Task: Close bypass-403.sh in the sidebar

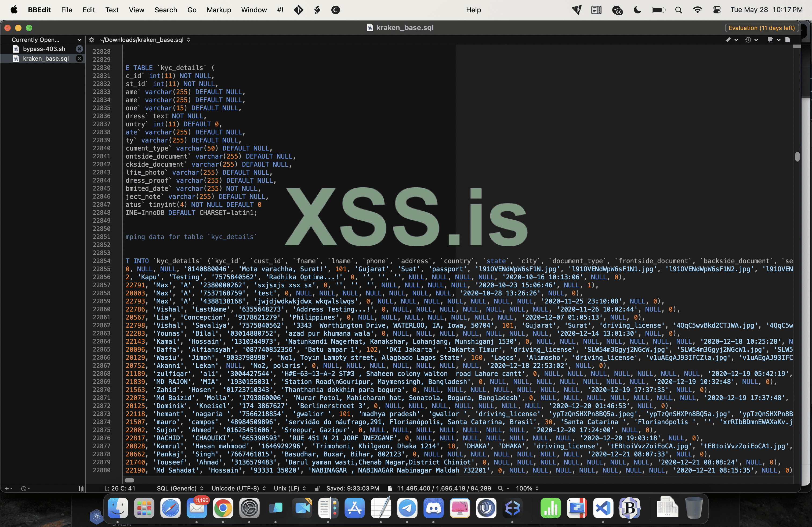Action: tap(79, 49)
